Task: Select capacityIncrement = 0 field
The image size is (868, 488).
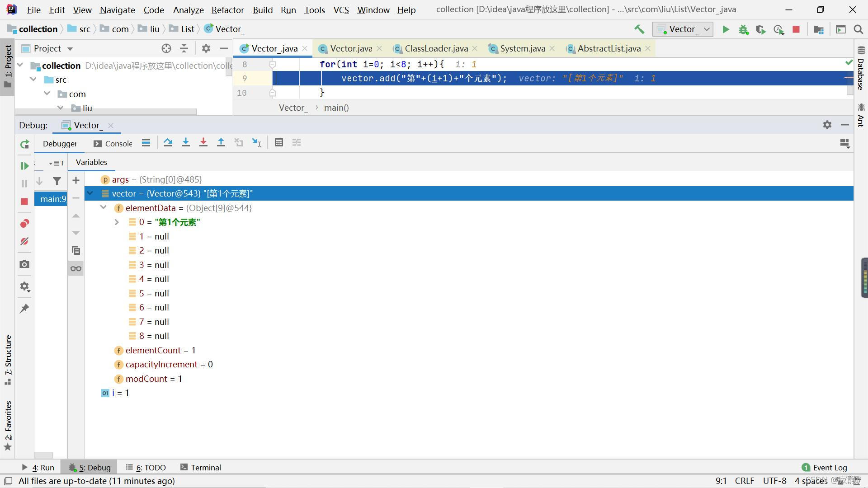Action: (164, 364)
